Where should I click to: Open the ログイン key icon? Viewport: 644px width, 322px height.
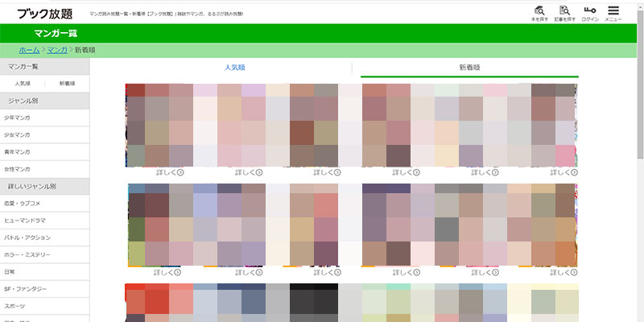pos(589,12)
